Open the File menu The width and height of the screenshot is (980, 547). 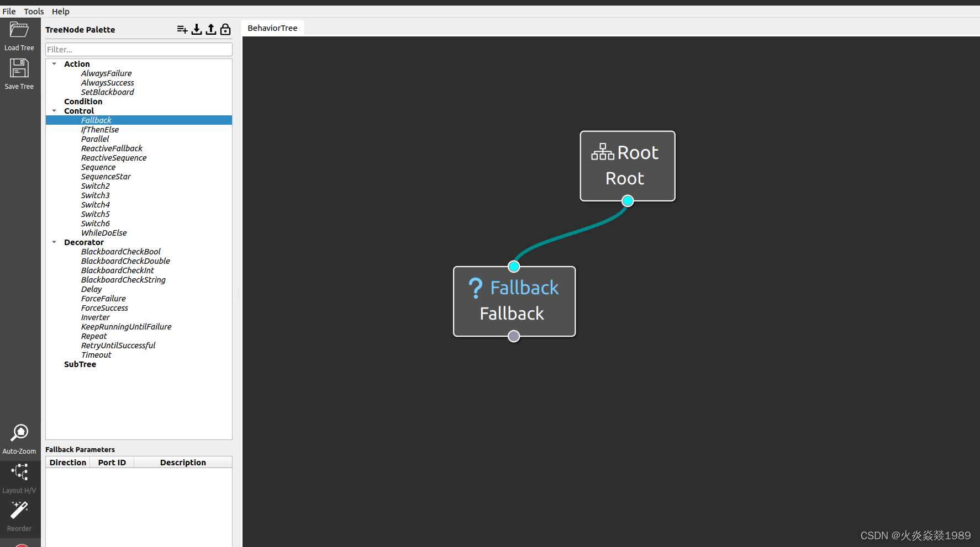tap(9, 12)
